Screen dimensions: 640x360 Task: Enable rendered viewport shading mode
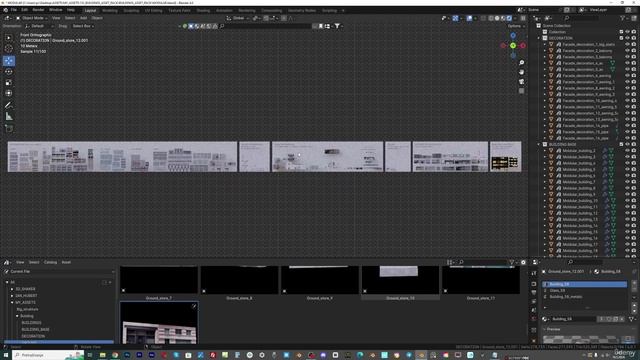coord(509,18)
